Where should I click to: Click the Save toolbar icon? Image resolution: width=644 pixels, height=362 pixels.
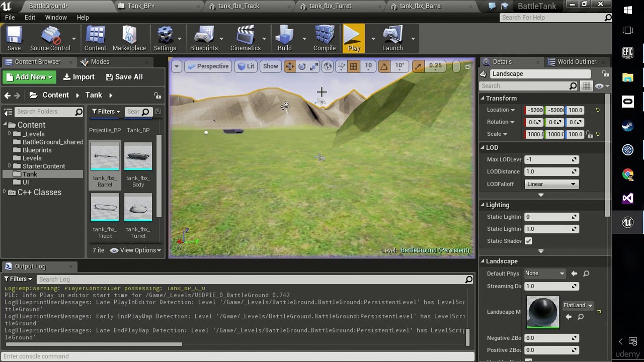click(x=14, y=38)
